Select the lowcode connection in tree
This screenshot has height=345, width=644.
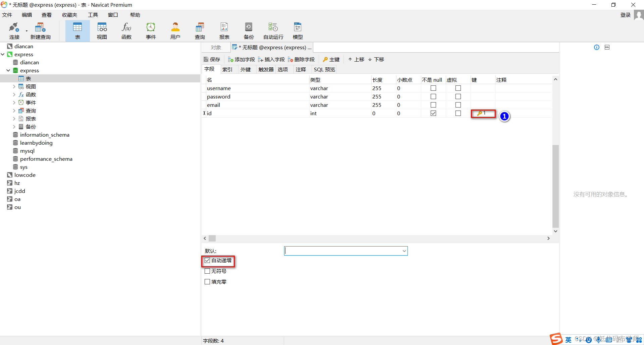(25, 175)
